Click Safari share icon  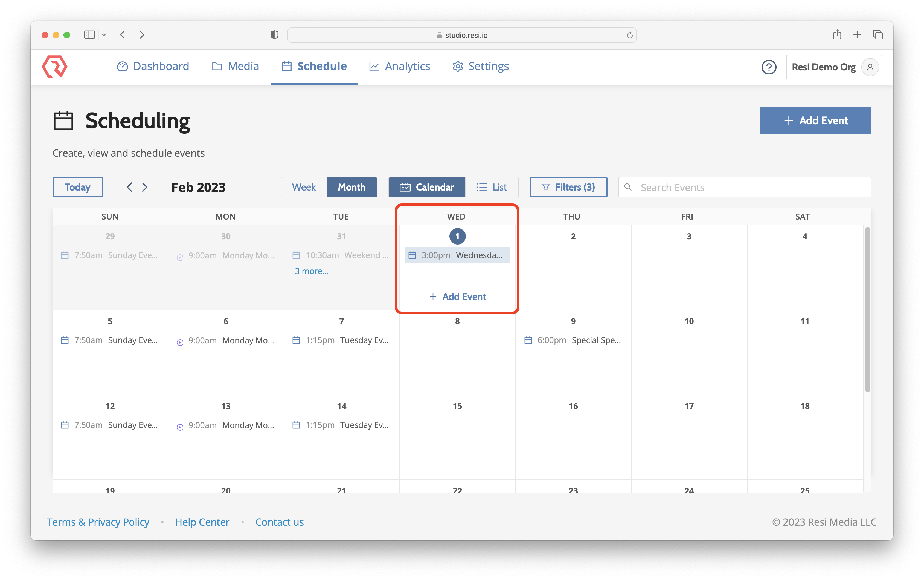tap(837, 35)
